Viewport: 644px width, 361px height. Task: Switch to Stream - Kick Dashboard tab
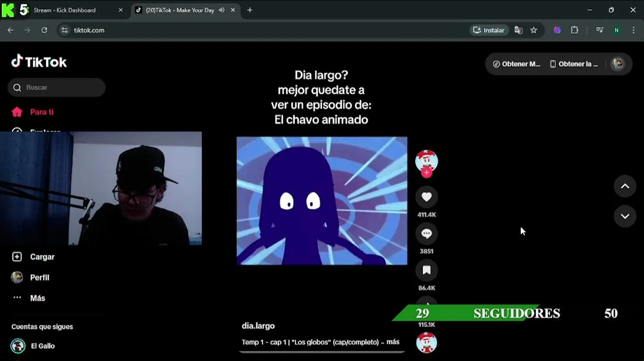(64, 10)
